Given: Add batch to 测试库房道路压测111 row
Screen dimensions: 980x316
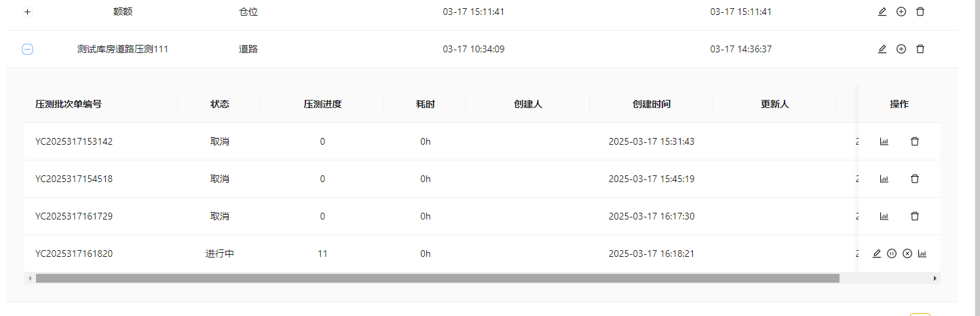Looking at the screenshot, I should point(901,49).
